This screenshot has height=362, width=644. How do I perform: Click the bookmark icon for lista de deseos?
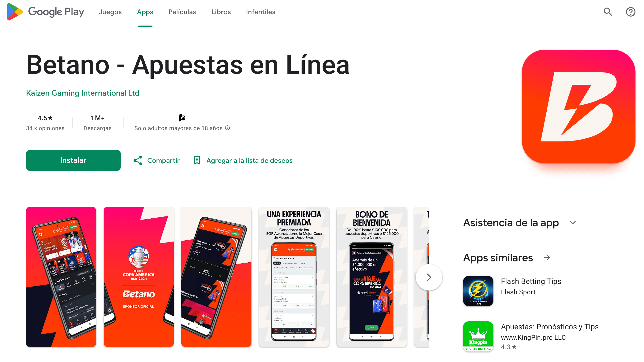point(197,160)
